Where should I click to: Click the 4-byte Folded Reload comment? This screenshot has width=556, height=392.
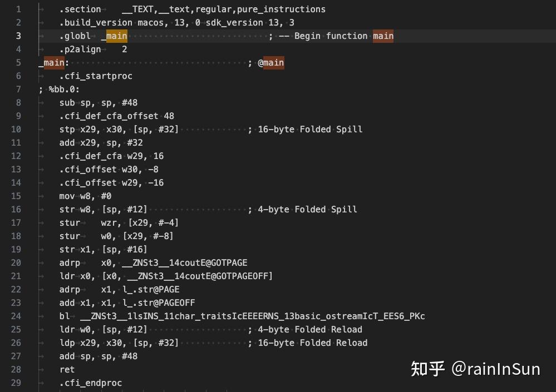(310, 330)
